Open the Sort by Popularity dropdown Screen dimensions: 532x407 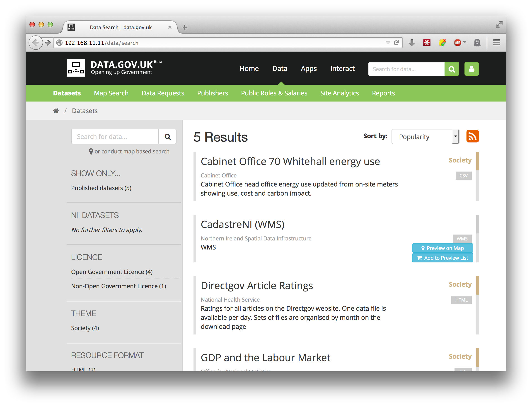(x=425, y=137)
